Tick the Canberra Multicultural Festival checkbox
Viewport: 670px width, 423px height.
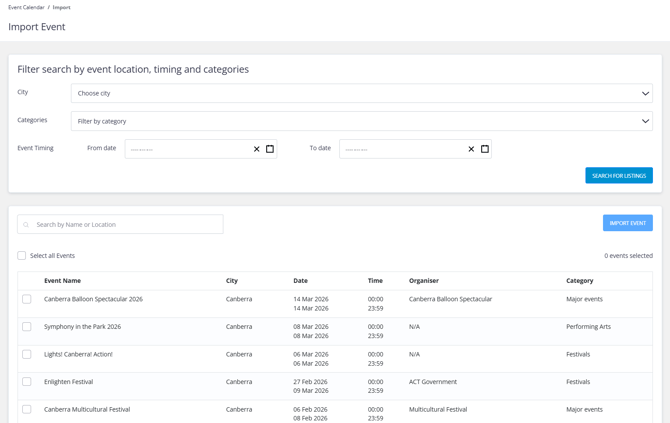(x=26, y=409)
